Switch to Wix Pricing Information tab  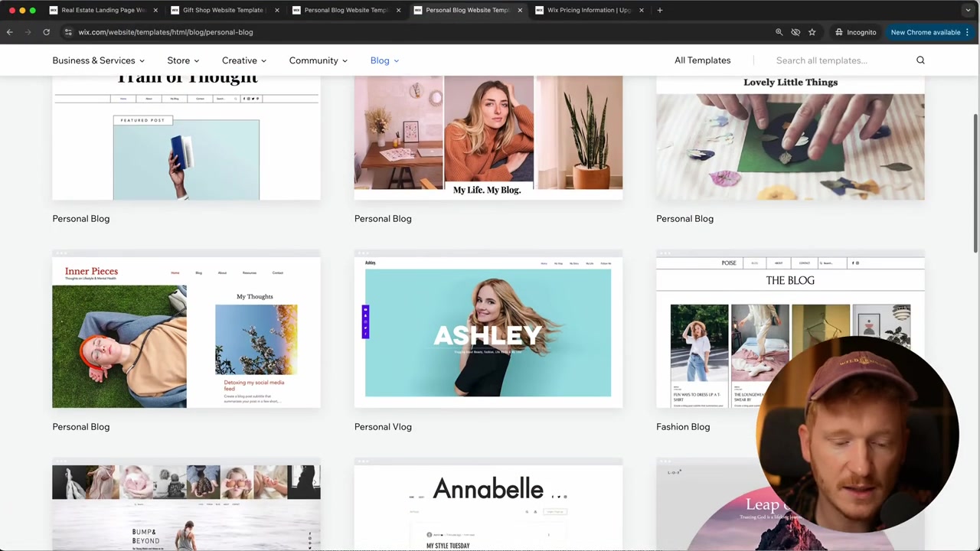click(x=588, y=10)
